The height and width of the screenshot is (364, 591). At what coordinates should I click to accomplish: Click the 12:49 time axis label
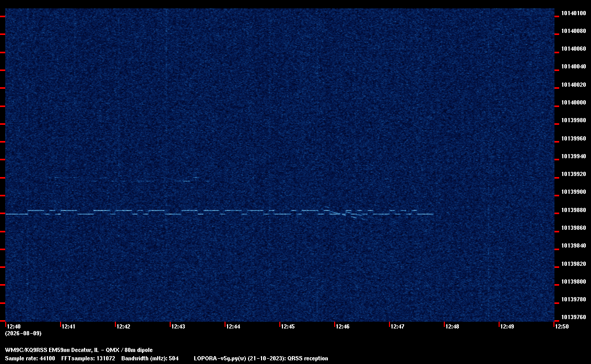507,326
